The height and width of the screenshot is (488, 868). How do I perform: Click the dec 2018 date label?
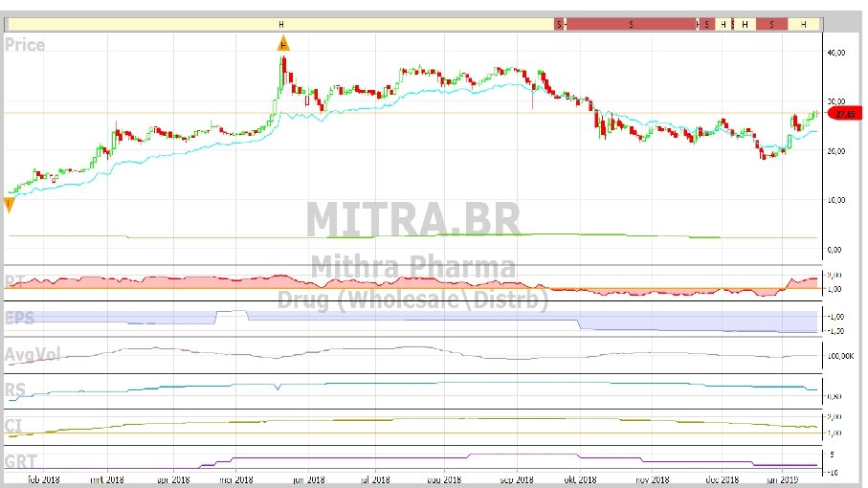723,479
